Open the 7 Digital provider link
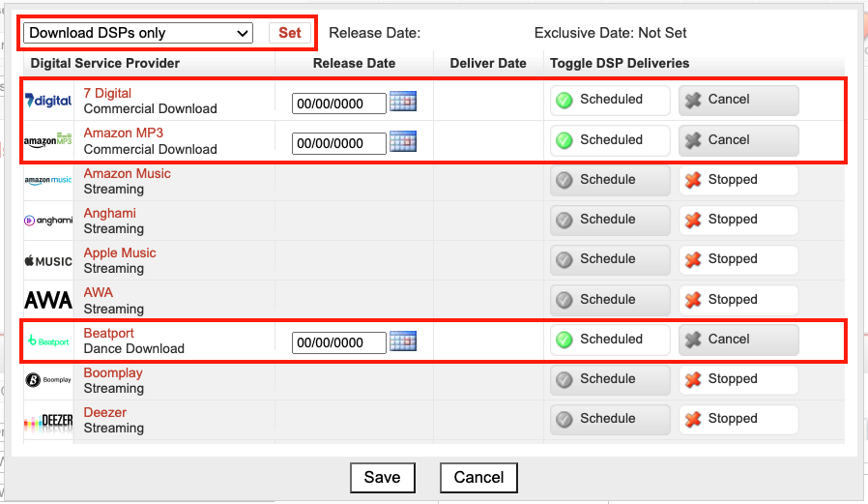868x504 pixels. coord(107,93)
